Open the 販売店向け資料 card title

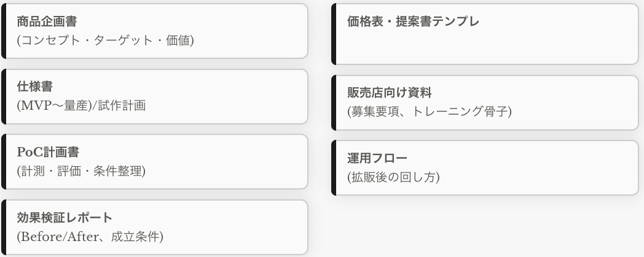[390, 93]
